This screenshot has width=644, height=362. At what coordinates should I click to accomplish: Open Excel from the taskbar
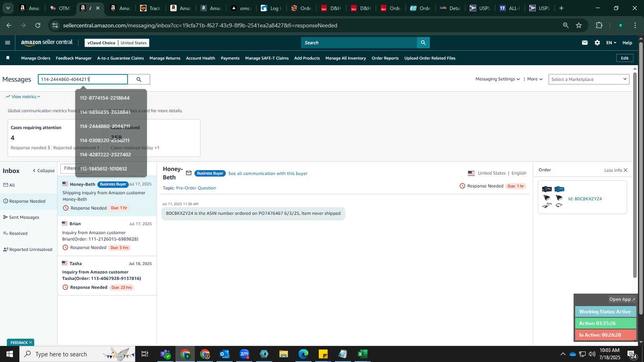363,354
